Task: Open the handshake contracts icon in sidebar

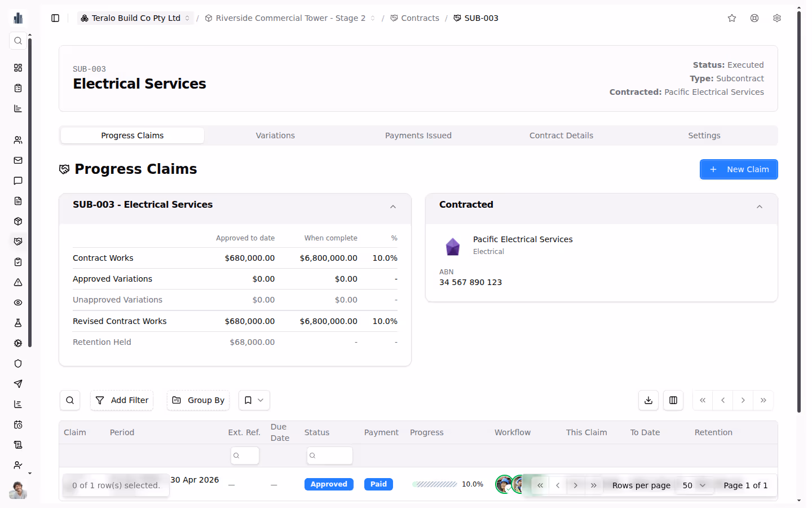Action: pos(18,242)
